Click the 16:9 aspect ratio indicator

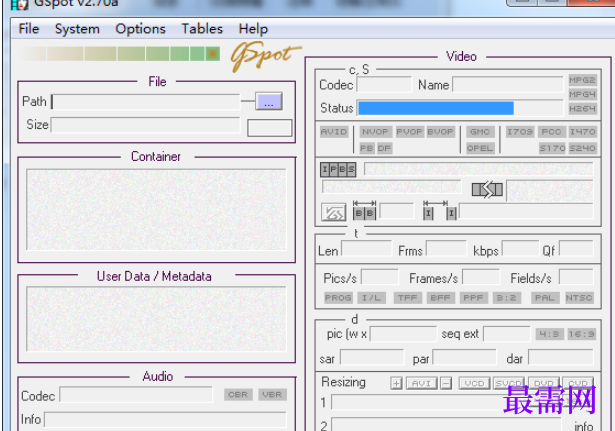point(582,334)
